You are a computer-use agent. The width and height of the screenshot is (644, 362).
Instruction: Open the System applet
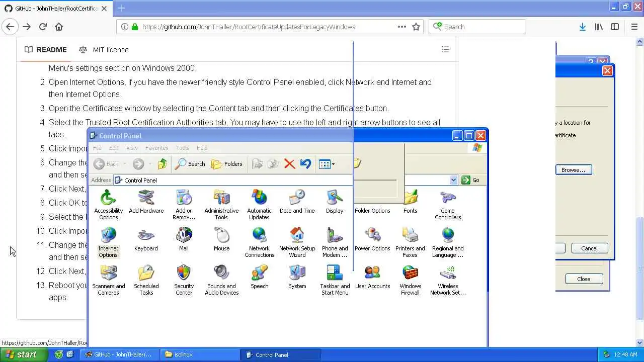coord(297,277)
